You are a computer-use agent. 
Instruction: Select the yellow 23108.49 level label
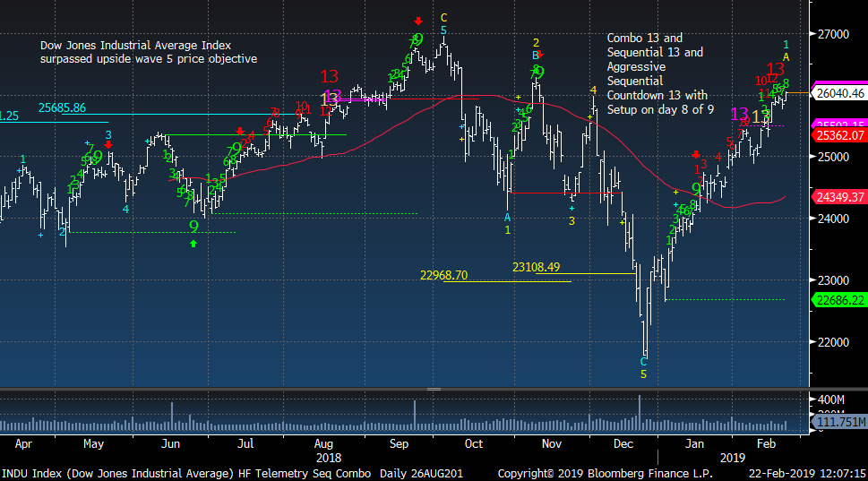536,267
